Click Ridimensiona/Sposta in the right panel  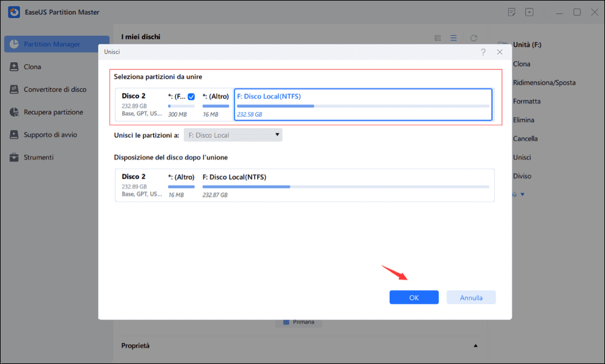tap(544, 82)
